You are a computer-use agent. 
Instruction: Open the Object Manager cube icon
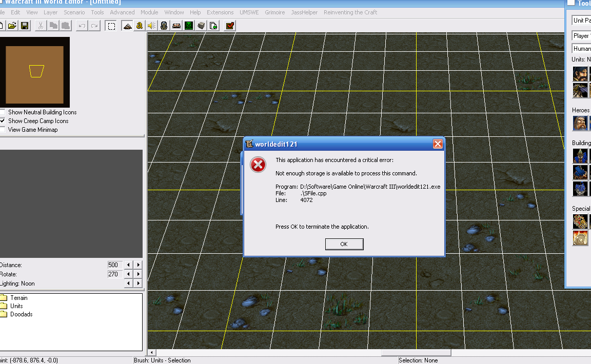(x=201, y=26)
